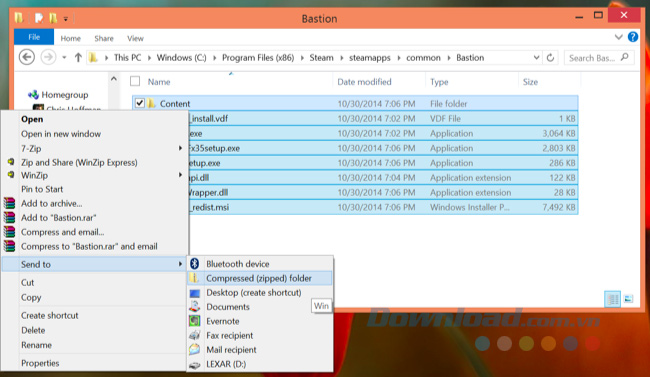
Task: Click the Bluetooth device icon in Send to submenu
Action: coord(194,264)
